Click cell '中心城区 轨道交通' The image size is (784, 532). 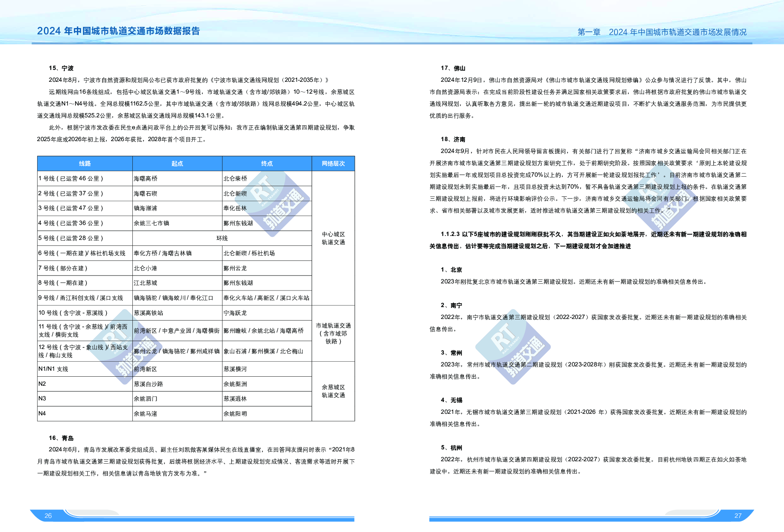coord(333,238)
